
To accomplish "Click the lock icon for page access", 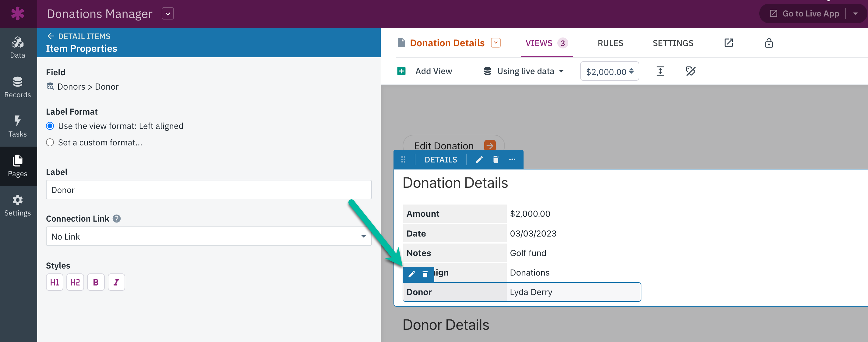I will 769,43.
